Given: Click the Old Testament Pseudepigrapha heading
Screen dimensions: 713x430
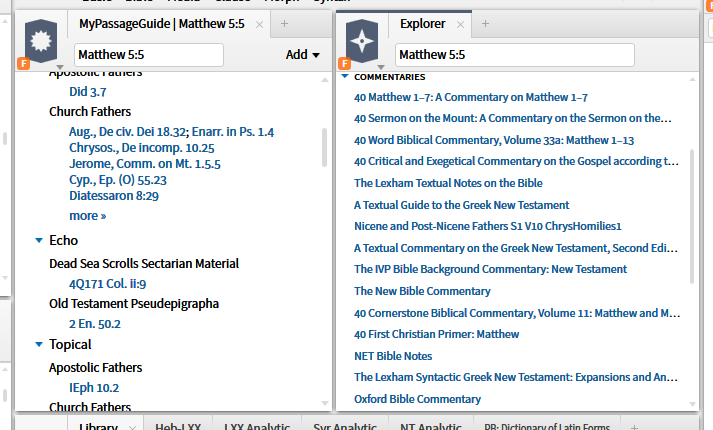Looking at the screenshot, I should 134,304.
